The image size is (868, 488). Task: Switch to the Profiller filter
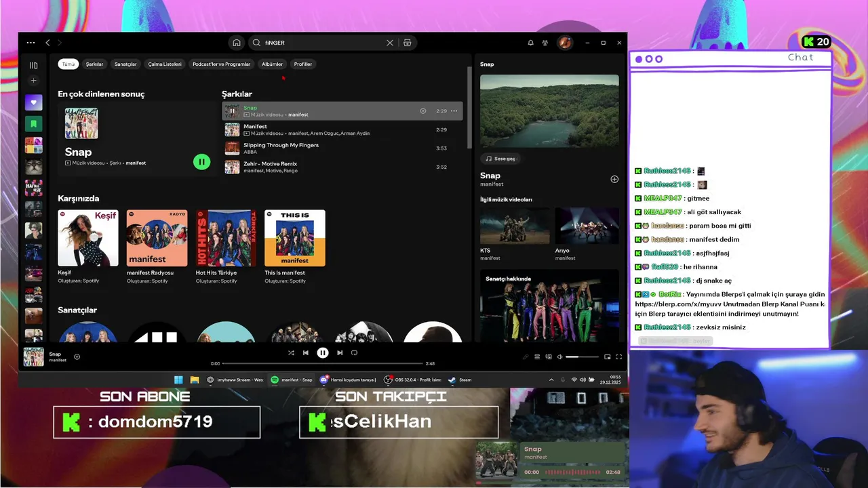coord(303,64)
